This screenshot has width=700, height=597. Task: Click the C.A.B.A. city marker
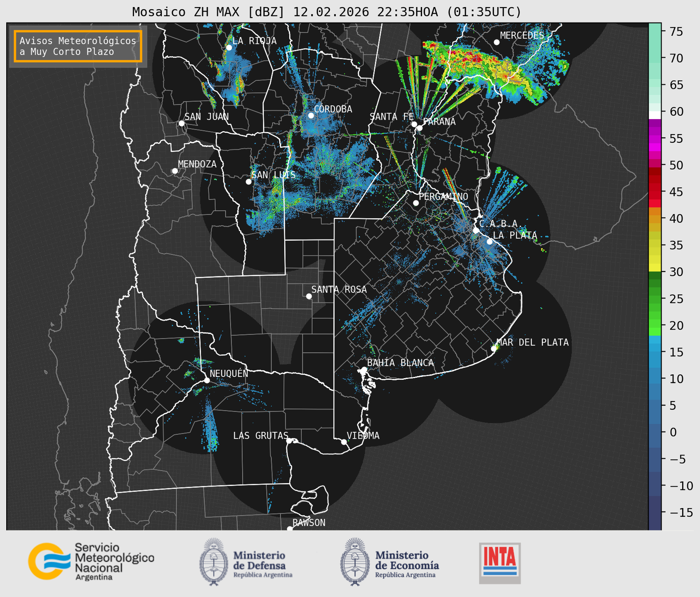coord(476,230)
